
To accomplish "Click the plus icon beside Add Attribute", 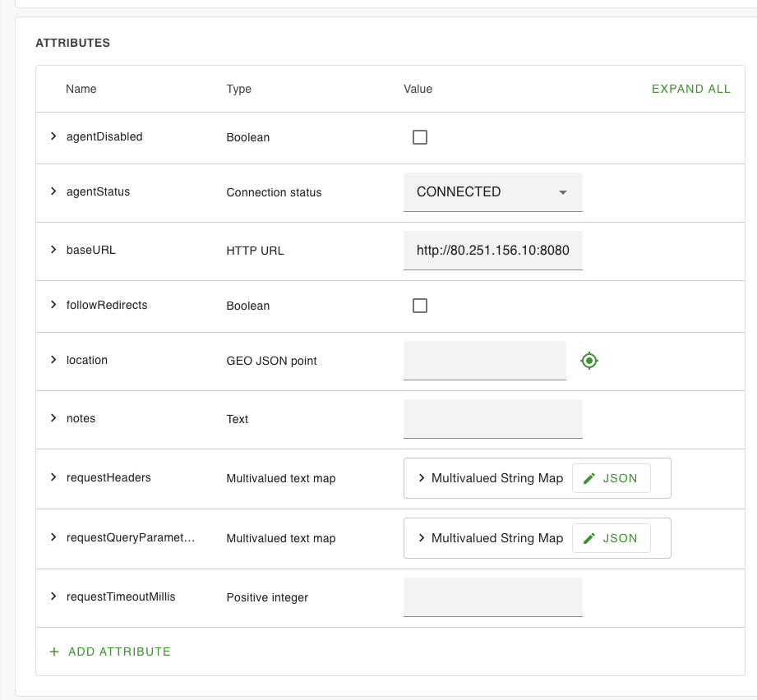I will coord(54,652).
